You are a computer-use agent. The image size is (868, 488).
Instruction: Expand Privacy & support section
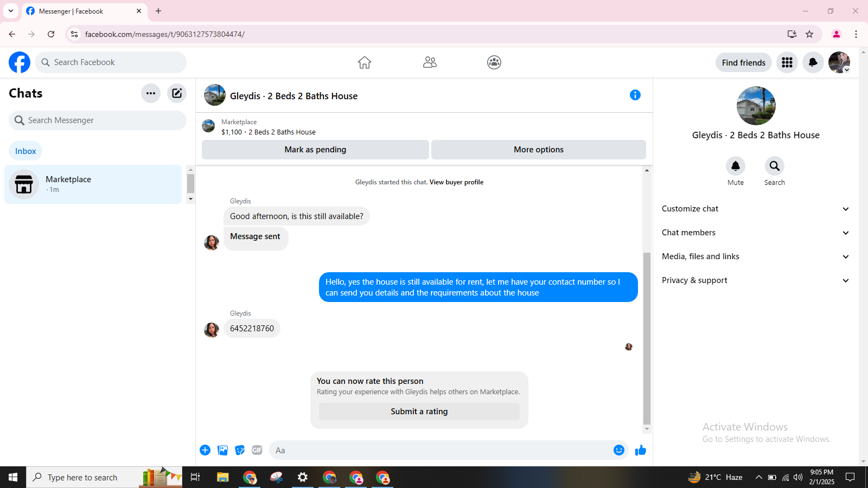click(x=755, y=280)
